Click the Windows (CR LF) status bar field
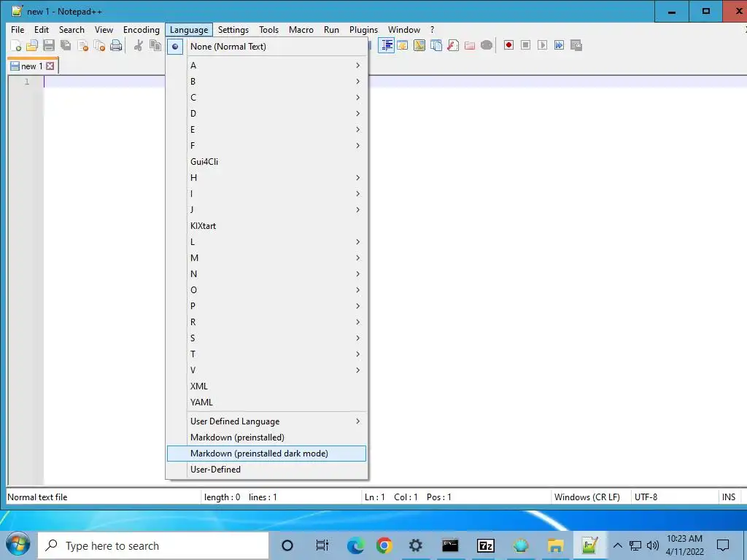Screen dimensions: 747x560 coord(589,497)
